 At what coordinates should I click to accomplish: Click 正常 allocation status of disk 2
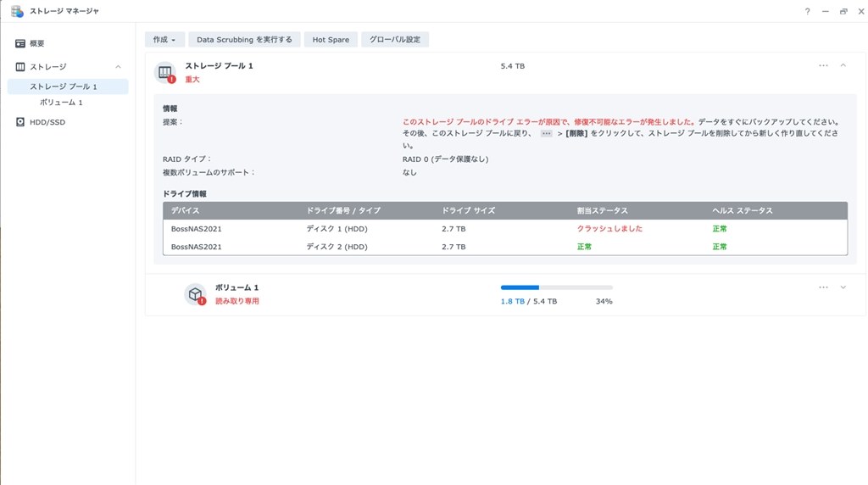click(x=584, y=247)
